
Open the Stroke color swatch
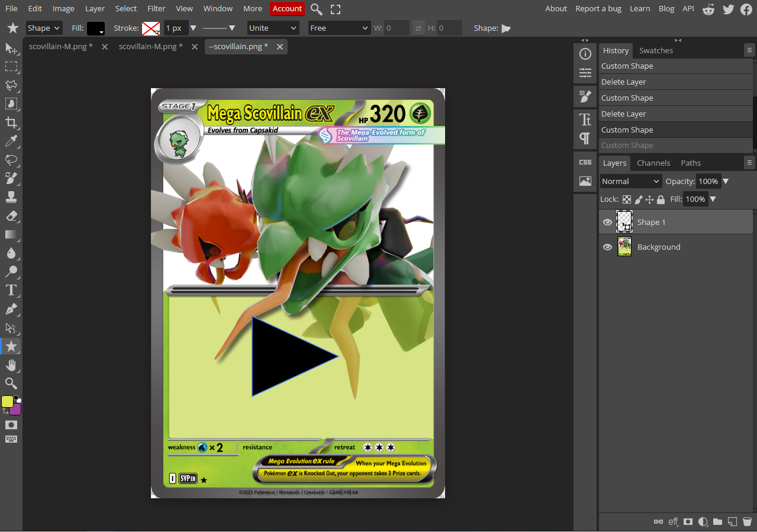152,28
